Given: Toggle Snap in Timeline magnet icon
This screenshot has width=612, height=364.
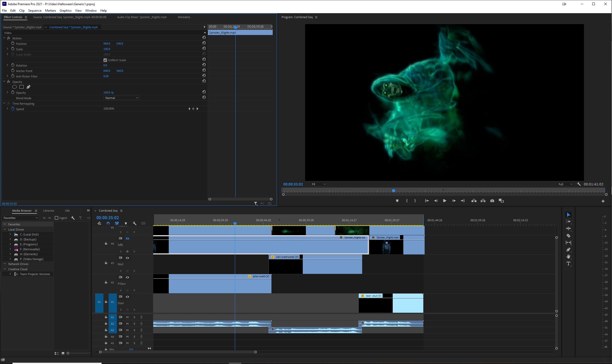Looking at the screenshot, I should click(x=108, y=223).
